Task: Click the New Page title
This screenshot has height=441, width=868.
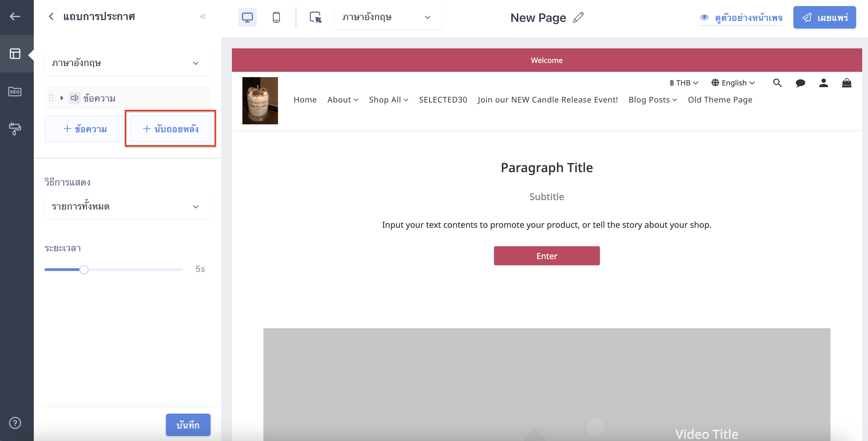Action: (538, 18)
